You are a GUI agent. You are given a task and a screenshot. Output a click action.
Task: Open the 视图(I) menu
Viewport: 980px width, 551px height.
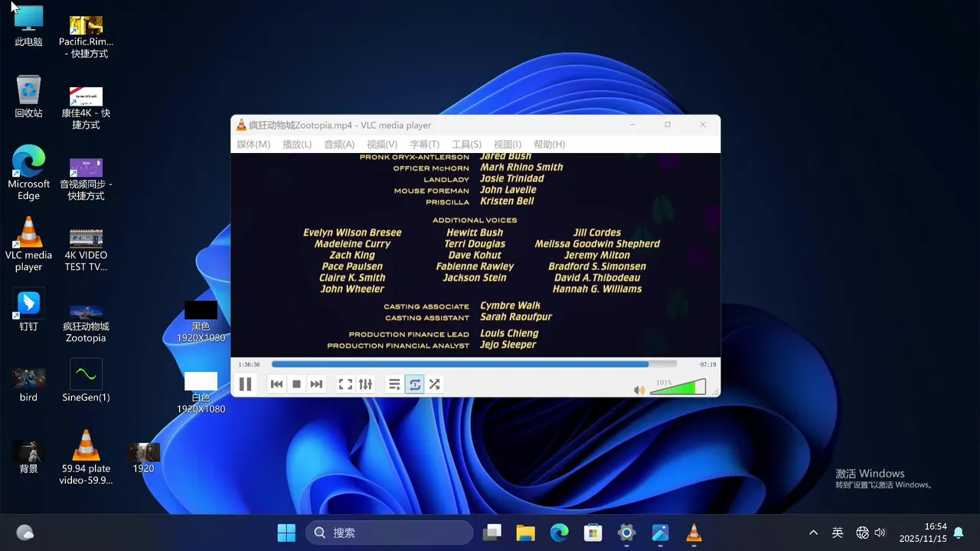click(508, 144)
